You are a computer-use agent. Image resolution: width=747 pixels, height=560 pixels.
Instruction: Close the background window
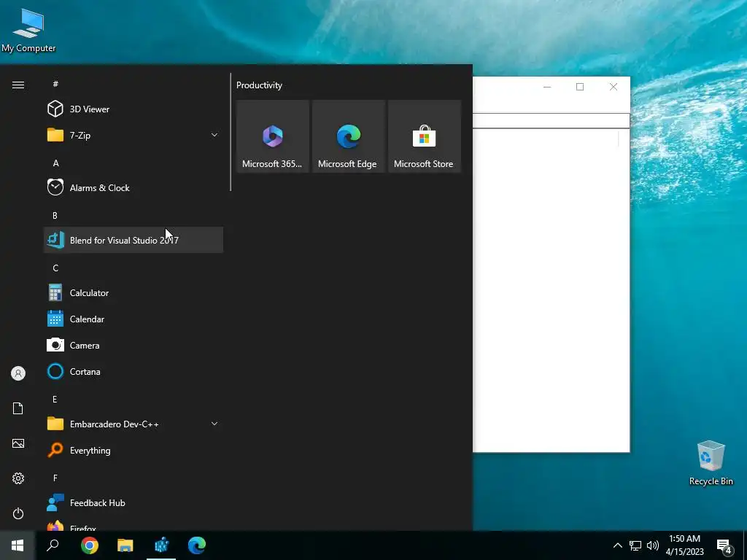click(x=614, y=87)
